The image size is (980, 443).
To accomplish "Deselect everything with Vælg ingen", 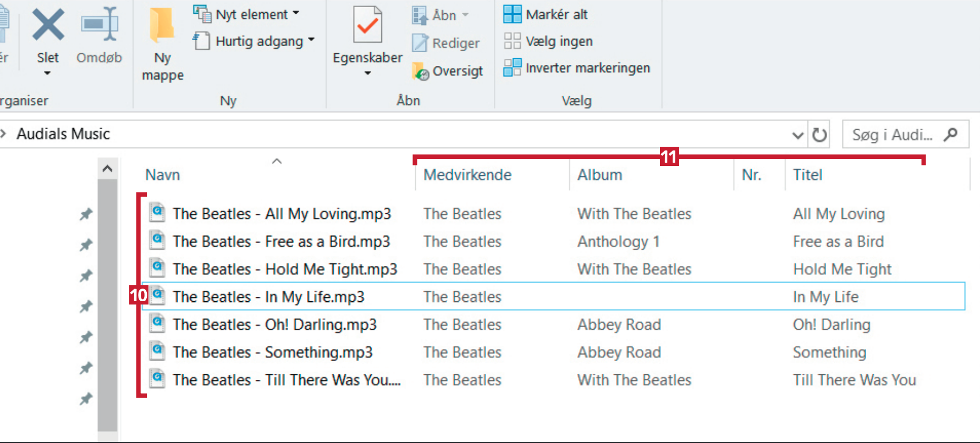I will pos(559,41).
